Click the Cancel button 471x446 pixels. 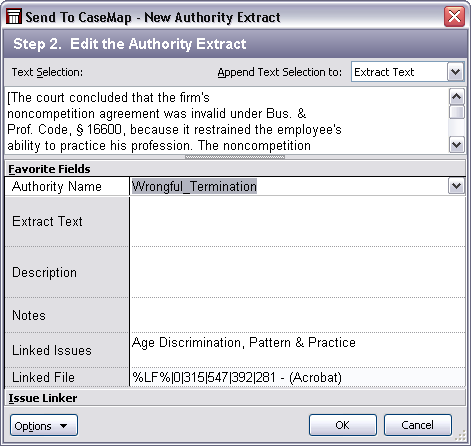418,425
